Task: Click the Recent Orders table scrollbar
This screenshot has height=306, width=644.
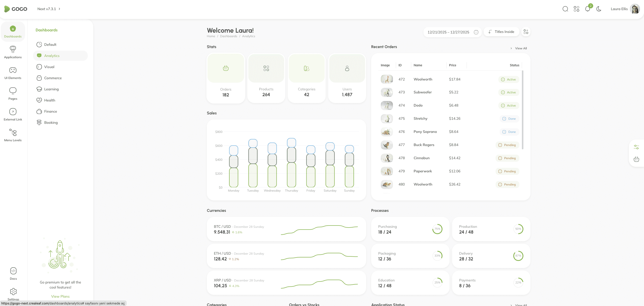Action: (522, 110)
